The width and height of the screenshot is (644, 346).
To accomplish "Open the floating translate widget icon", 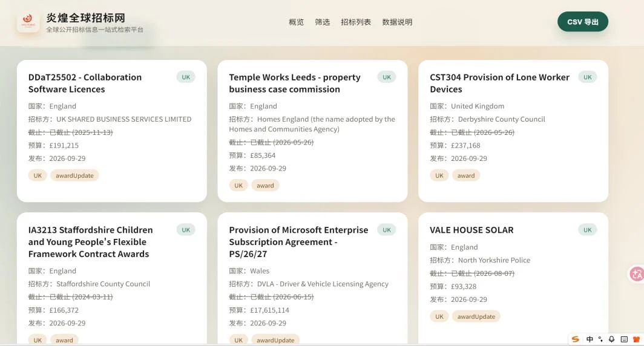I will (637, 274).
